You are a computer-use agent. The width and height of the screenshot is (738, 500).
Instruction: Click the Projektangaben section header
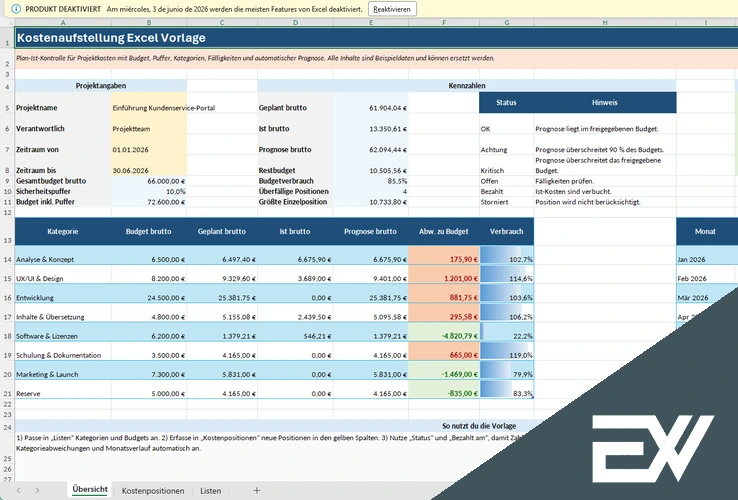point(101,86)
